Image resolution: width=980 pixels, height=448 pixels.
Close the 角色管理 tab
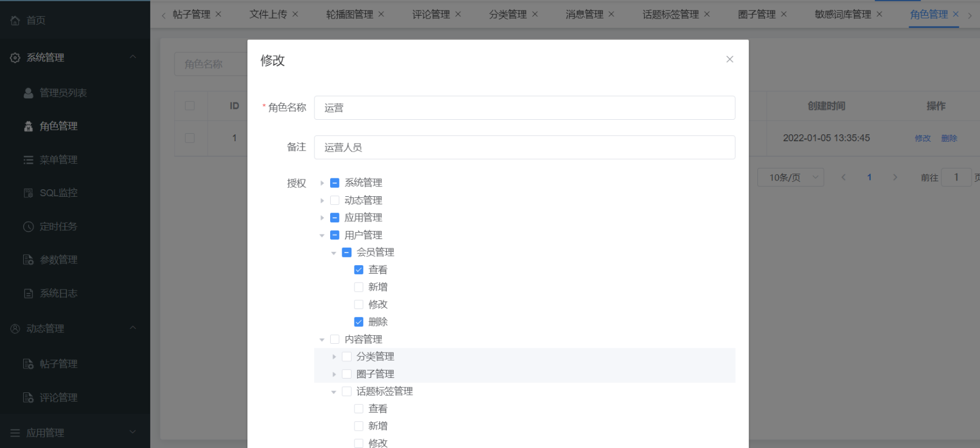956,14
